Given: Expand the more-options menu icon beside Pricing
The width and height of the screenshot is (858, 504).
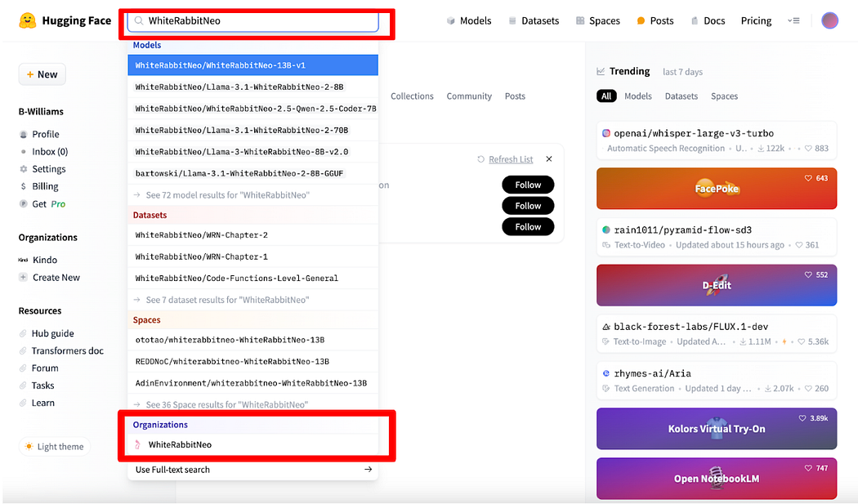Looking at the screenshot, I should [793, 20].
